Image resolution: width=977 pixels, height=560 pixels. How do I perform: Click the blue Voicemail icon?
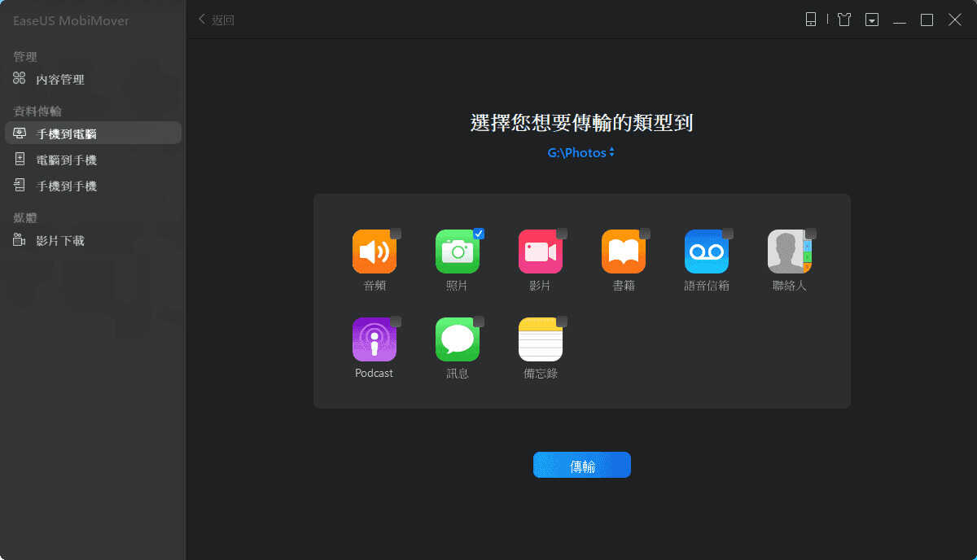point(706,252)
